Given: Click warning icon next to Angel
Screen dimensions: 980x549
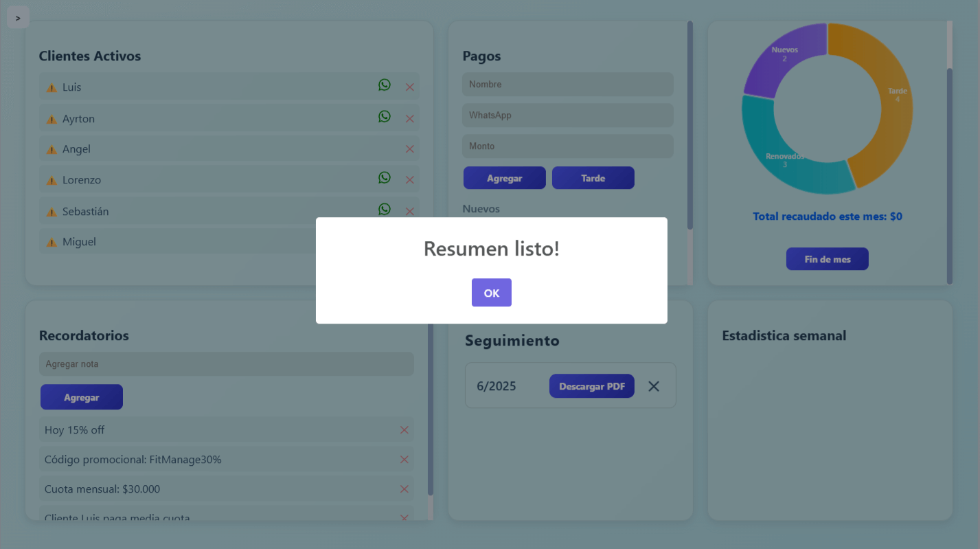Looking at the screenshot, I should pyautogui.click(x=52, y=149).
